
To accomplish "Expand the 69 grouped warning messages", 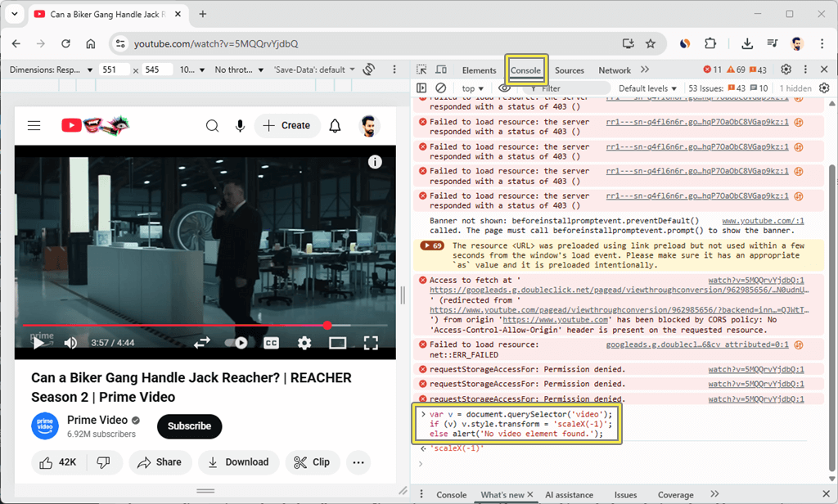I will 432,245.
